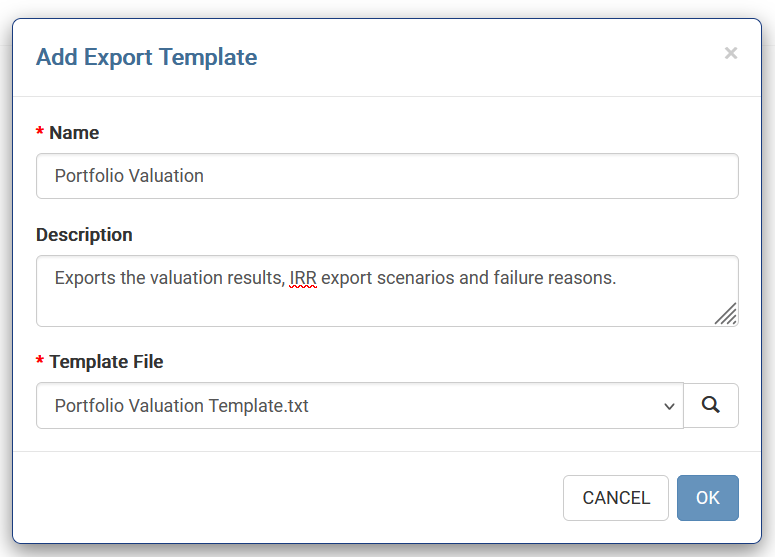Expand the Template File dropdown arrow
Viewport: 775px width, 557px height.
point(669,406)
